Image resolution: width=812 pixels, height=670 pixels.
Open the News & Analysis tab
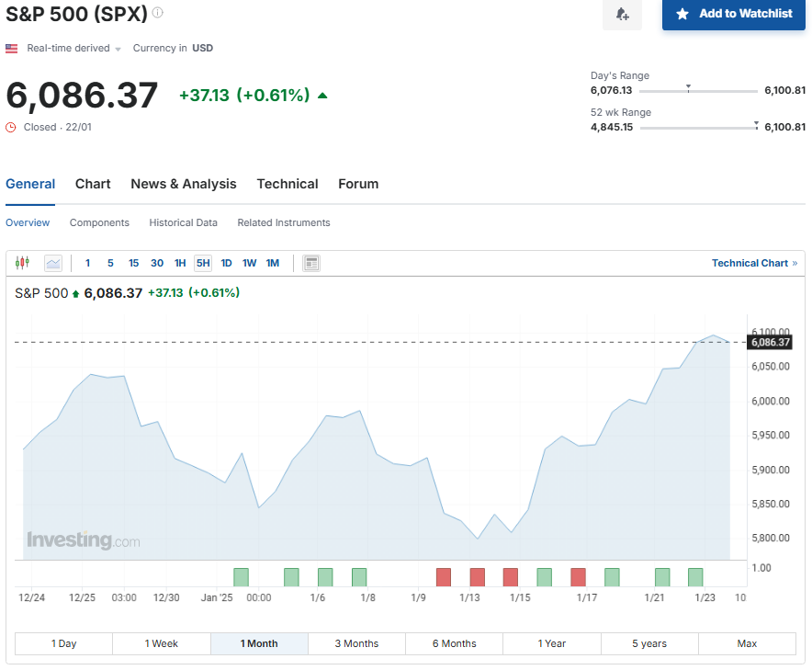pos(184,184)
